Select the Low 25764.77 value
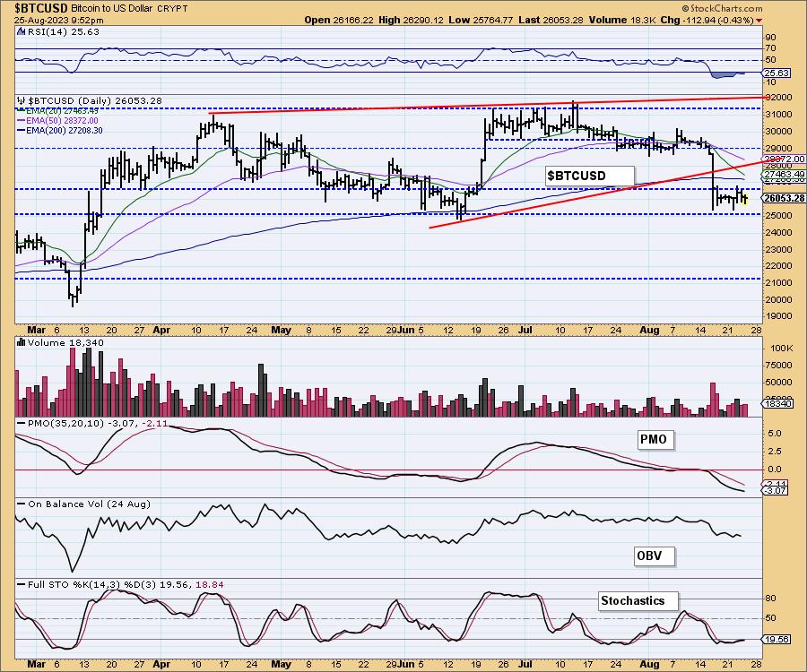 (x=481, y=20)
